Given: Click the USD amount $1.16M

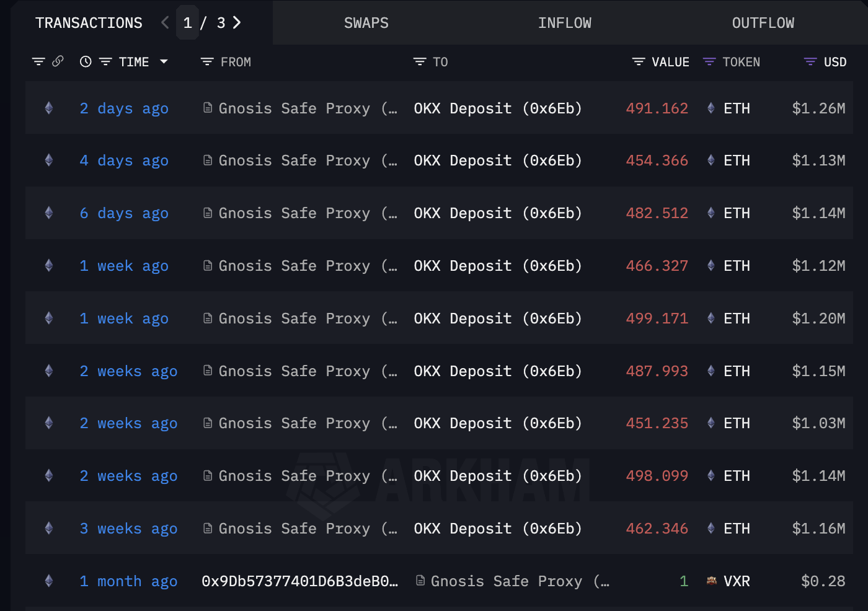Looking at the screenshot, I should (x=818, y=529).
